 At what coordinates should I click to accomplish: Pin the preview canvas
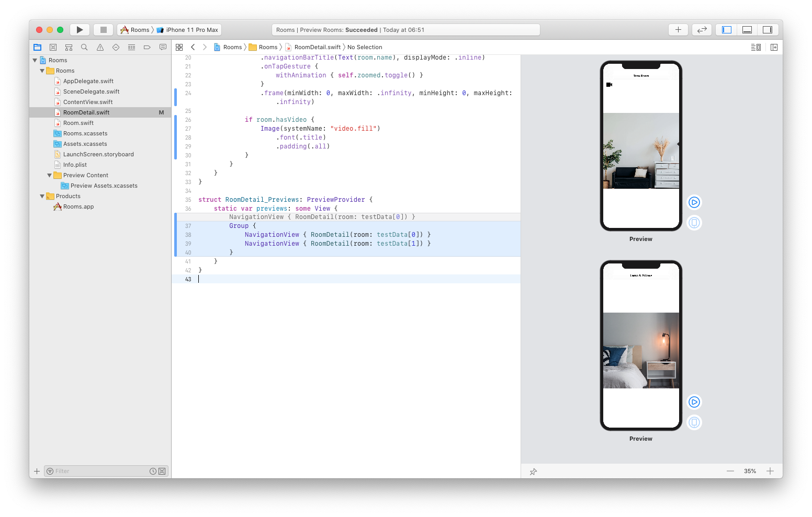pyautogui.click(x=533, y=471)
